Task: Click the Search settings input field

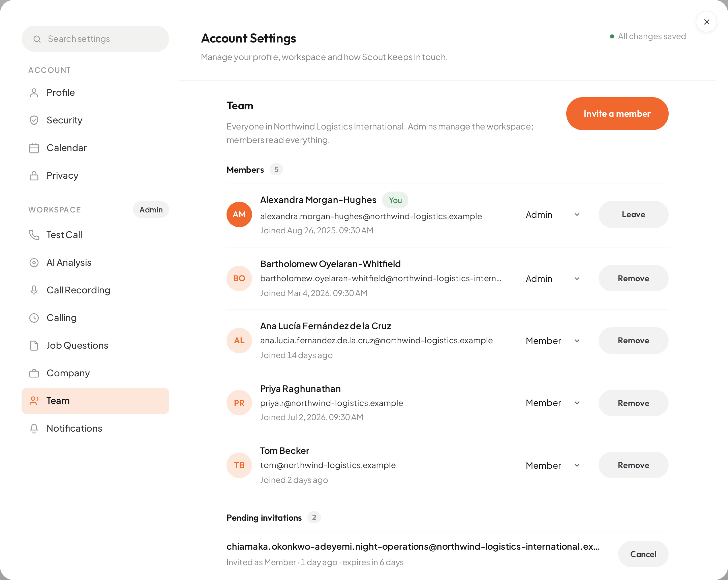Action: (95, 39)
